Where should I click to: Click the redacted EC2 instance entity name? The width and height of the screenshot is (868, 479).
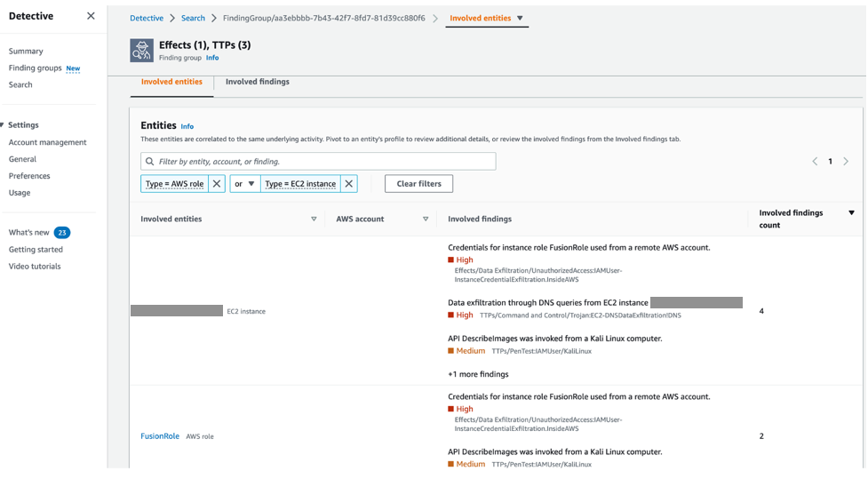pos(177,311)
